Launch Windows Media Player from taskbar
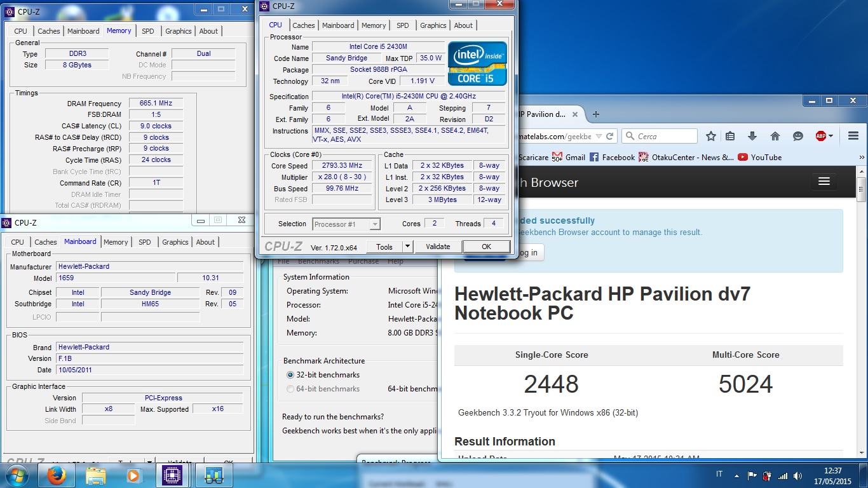868x488 pixels. [133, 475]
